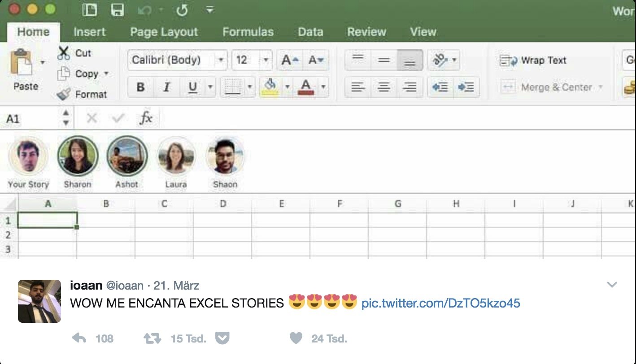Click the Undo arrow in title bar
The image size is (636, 364).
click(x=144, y=10)
